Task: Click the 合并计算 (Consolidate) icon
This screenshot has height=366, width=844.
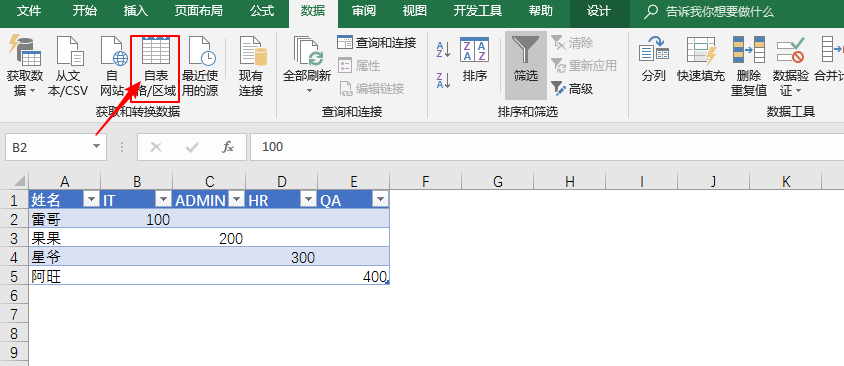Action: [832, 51]
